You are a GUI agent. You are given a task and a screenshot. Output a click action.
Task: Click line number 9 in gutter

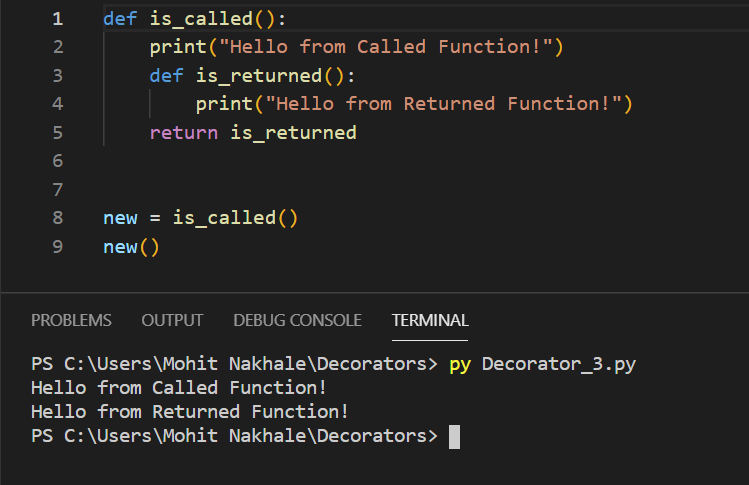pyautogui.click(x=58, y=247)
